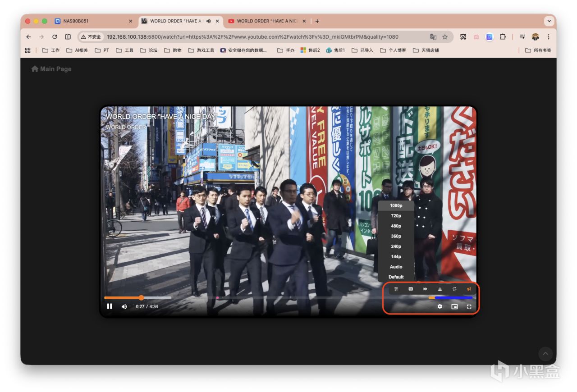577x392 pixels.
Task: Open the player settings gear
Action: 440,306
